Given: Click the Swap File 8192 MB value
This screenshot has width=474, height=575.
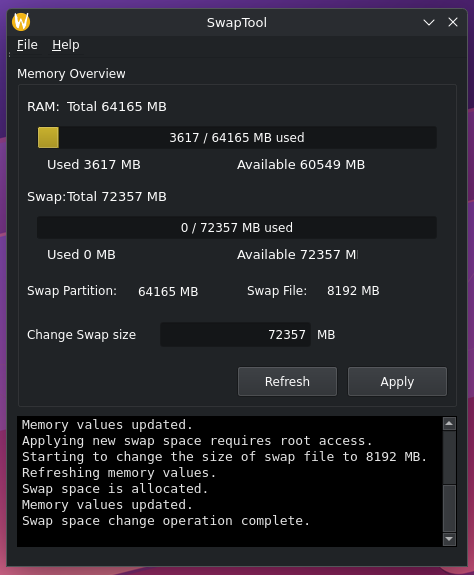Looking at the screenshot, I should [x=353, y=291].
